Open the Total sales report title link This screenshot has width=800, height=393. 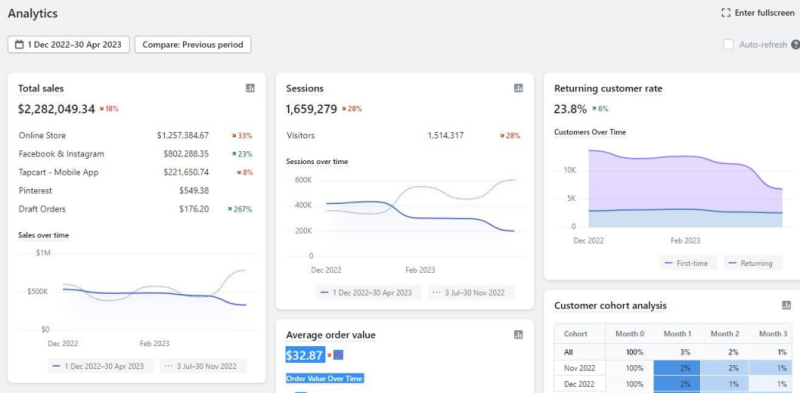click(41, 88)
